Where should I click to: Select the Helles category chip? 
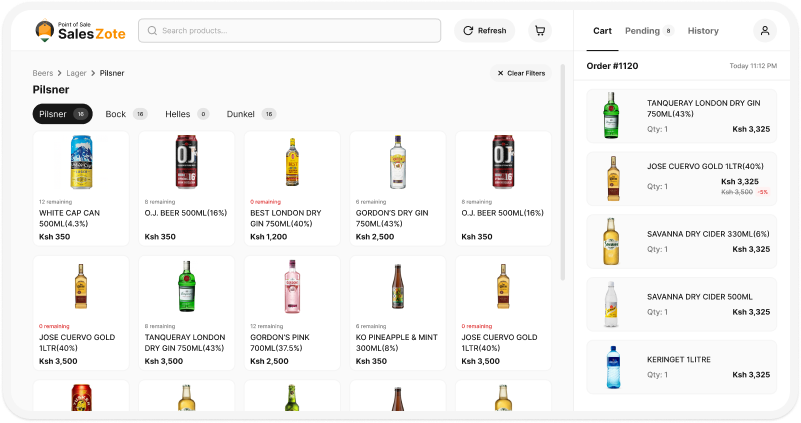pos(187,114)
